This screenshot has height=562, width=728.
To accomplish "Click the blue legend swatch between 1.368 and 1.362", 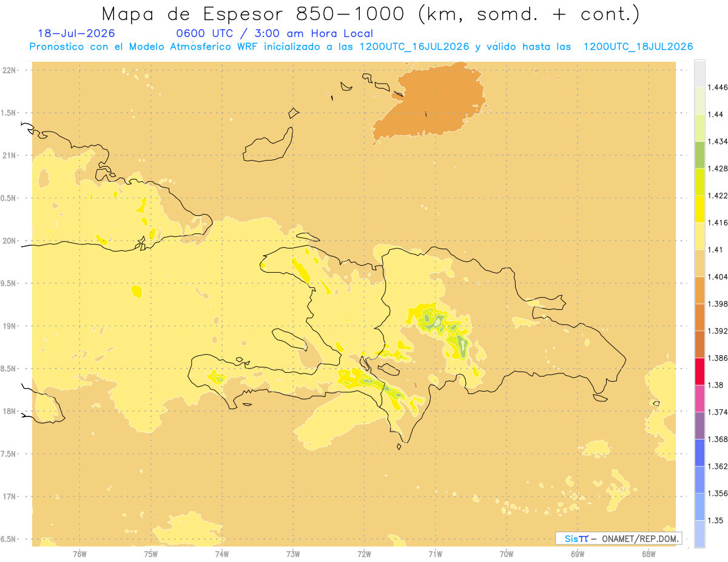I will (x=699, y=453).
